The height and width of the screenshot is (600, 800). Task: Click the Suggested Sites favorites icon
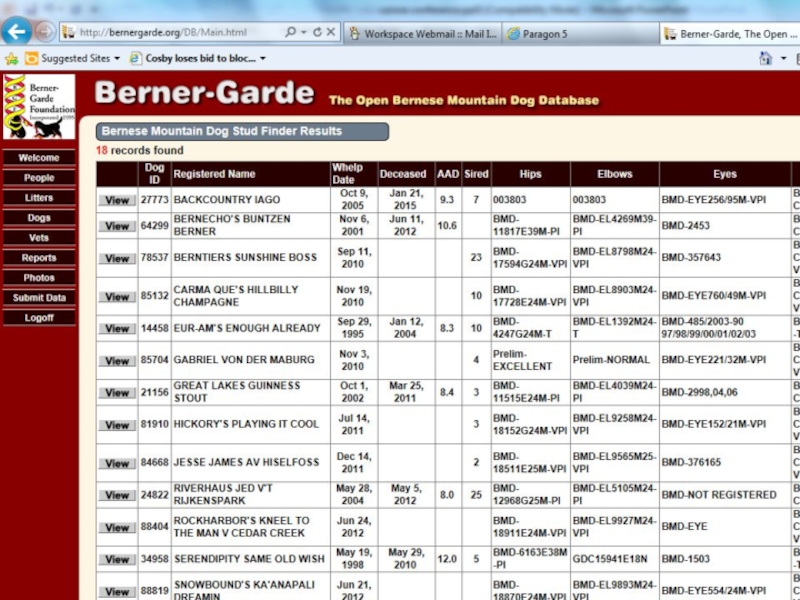click(32, 59)
